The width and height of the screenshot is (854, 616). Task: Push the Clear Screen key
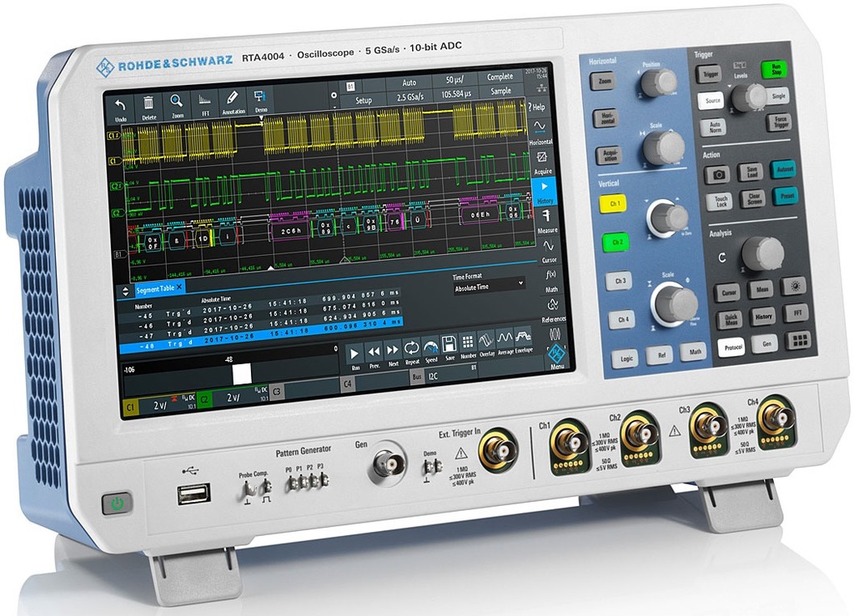point(754,198)
